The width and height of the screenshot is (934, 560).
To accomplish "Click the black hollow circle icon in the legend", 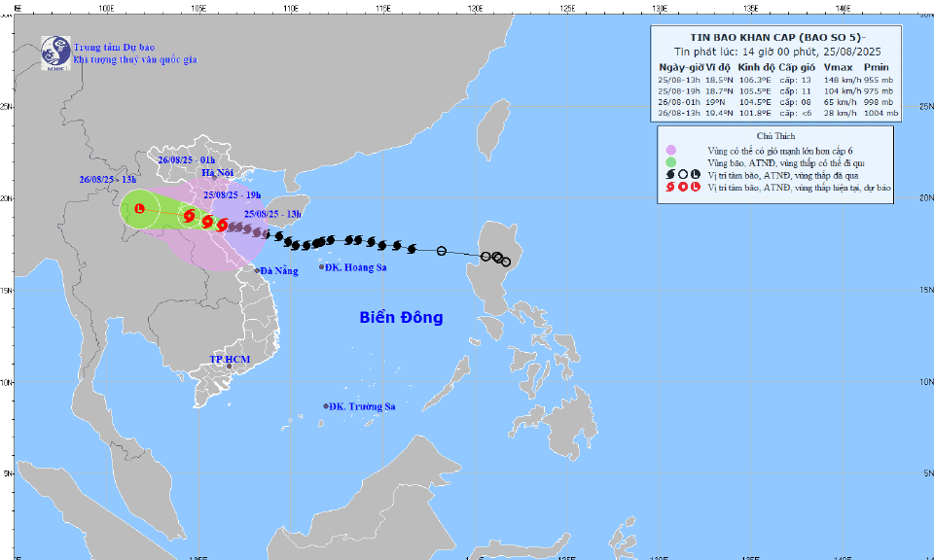I will coord(683,174).
